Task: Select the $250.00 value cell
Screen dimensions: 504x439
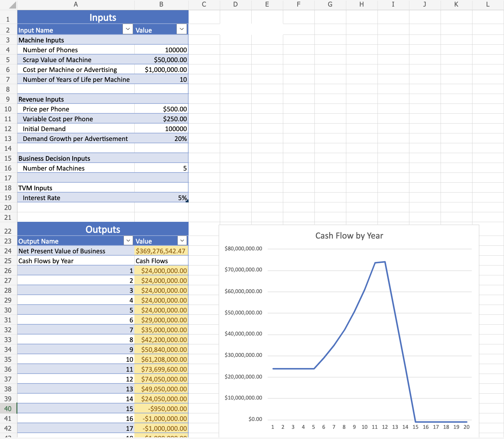Action: click(x=161, y=119)
